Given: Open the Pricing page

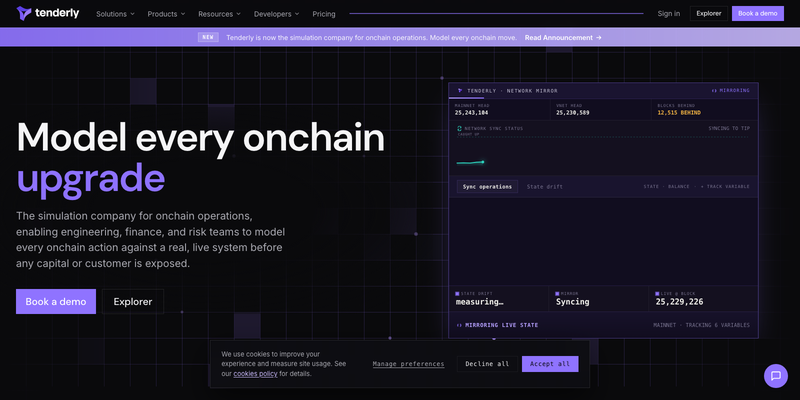Looking at the screenshot, I should coord(324,14).
